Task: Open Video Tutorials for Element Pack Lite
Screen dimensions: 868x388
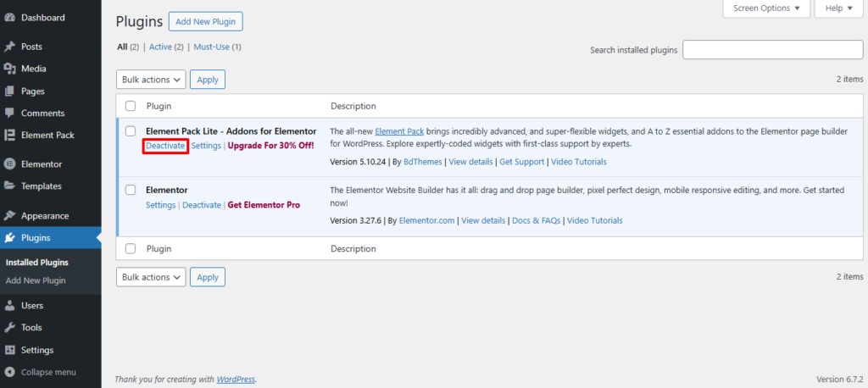Action: (x=580, y=162)
